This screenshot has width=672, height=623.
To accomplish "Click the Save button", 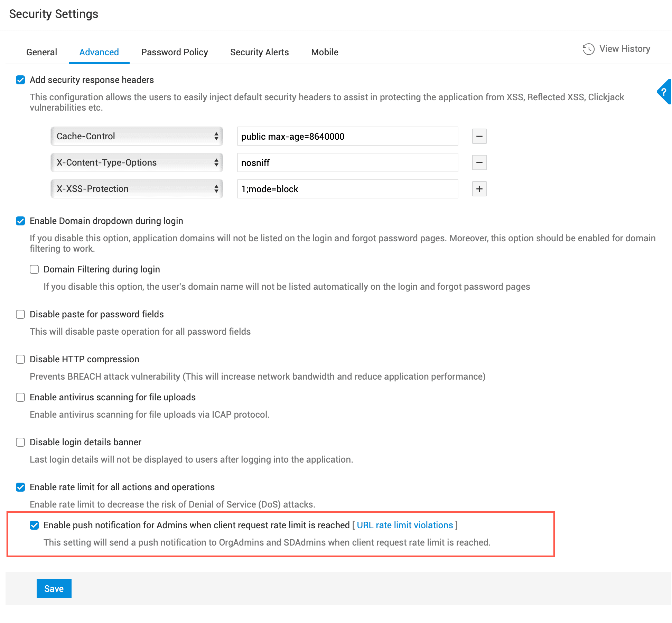I will click(54, 588).
